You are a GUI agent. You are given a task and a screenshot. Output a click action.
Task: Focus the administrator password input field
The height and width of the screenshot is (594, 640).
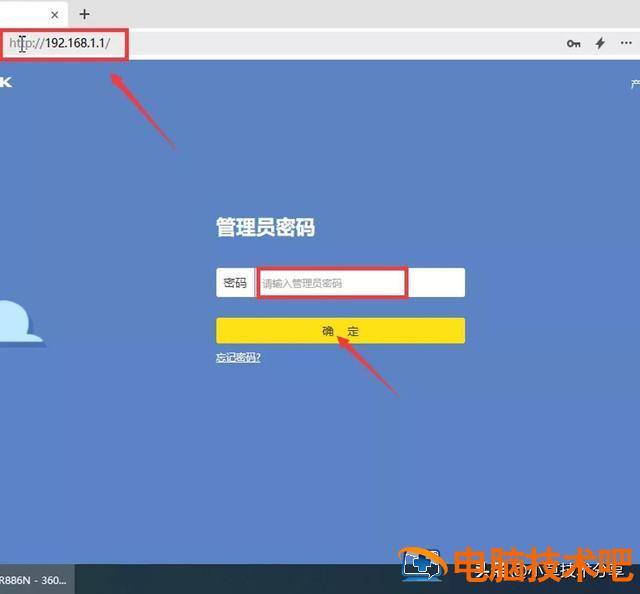360,283
